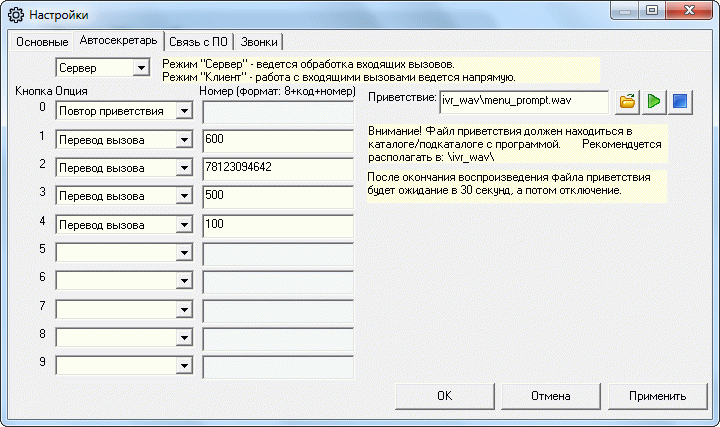This screenshot has height=427, width=720.
Task: Switch to the Основные tab
Action: [x=42, y=42]
